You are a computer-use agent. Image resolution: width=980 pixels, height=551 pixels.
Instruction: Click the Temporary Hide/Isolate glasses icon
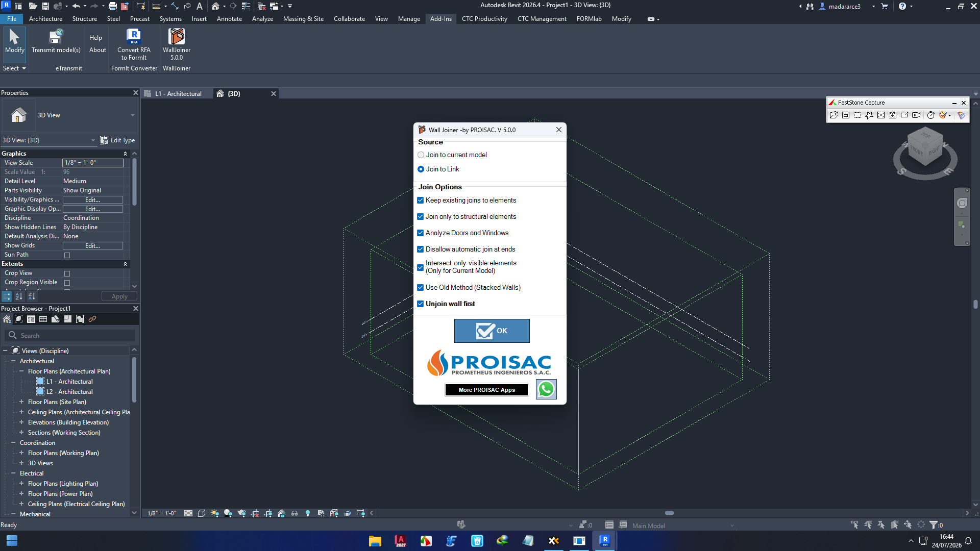click(295, 513)
